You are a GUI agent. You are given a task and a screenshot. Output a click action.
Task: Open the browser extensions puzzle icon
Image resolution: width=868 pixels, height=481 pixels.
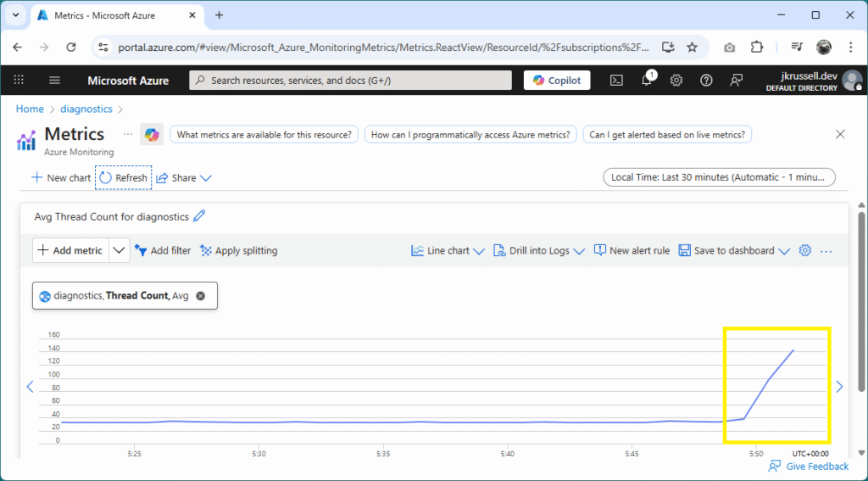click(x=757, y=48)
